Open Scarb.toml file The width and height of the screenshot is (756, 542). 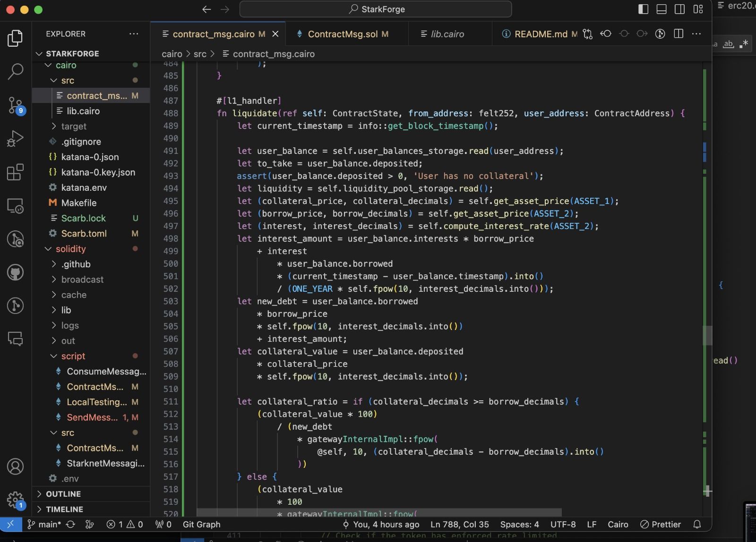point(91,233)
